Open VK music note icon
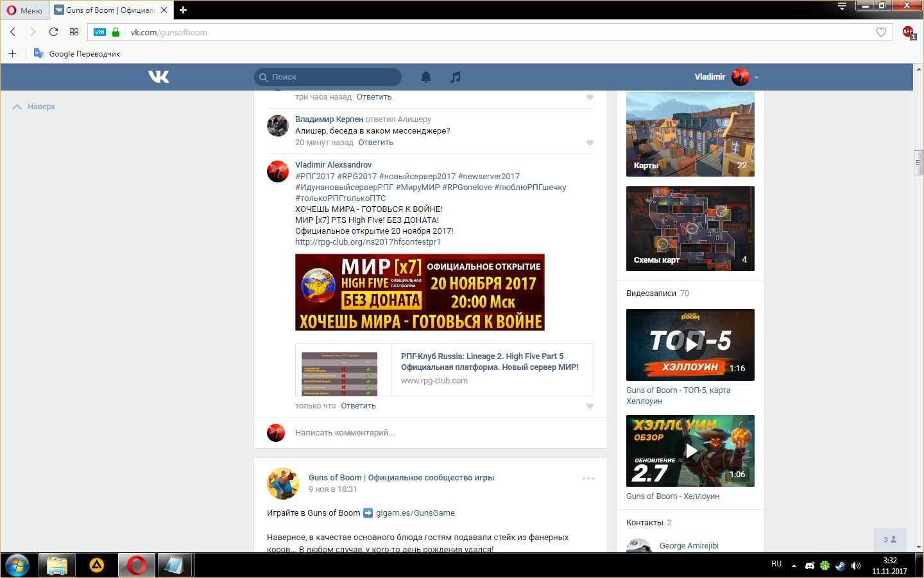This screenshot has height=578, width=924. (456, 77)
